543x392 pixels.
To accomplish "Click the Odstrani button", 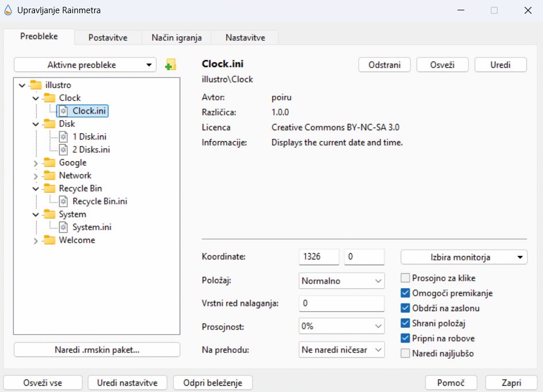I will pos(385,65).
